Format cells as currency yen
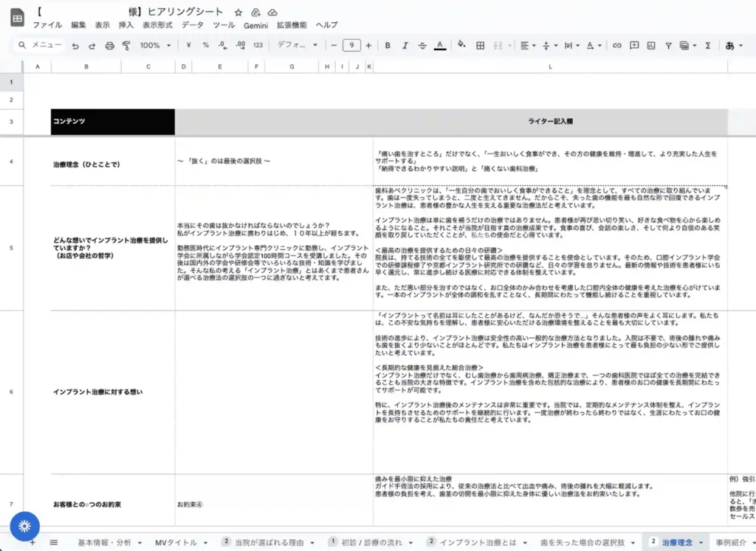This screenshot has width=756, height=551. coord(188,45)
